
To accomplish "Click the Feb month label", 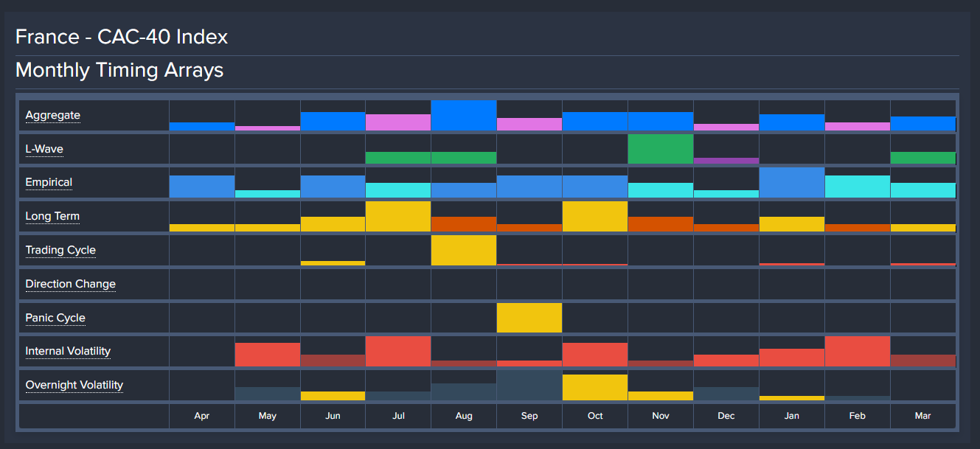I will pyautogui.click(x=858, y=416).
